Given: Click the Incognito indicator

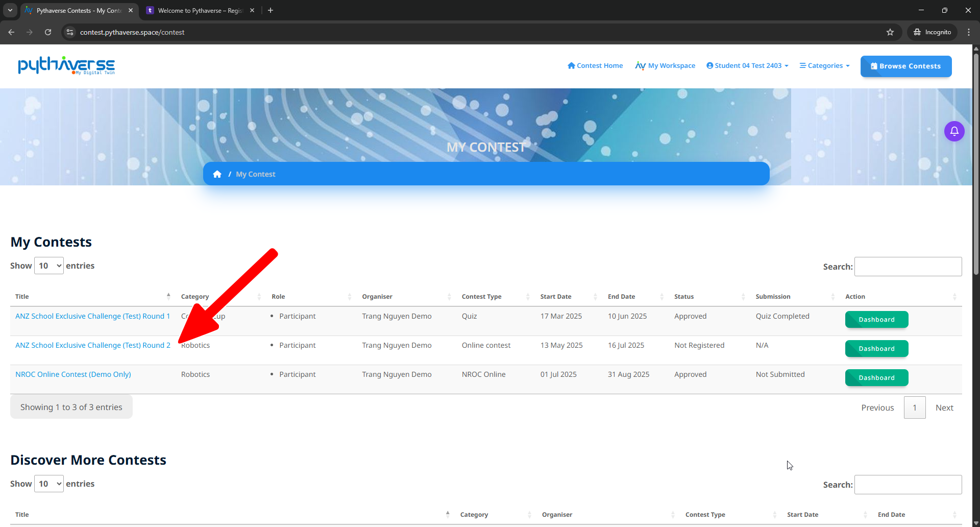Looking at the screenshot, I should click(933, 32).
